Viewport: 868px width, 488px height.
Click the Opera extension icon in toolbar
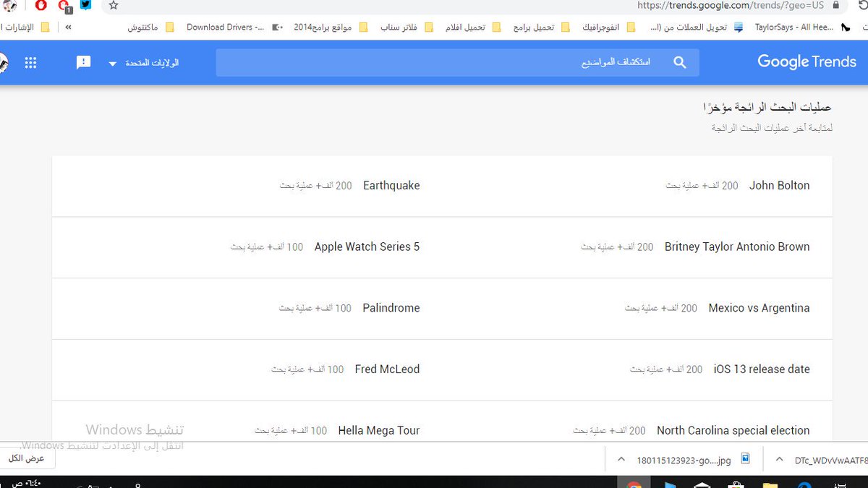click(x=41, y=5)
